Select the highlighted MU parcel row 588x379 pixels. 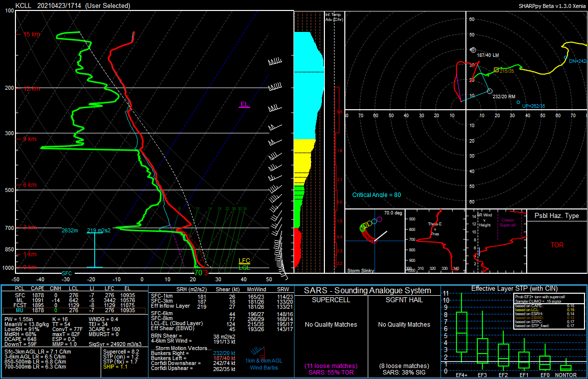[74, 310]
